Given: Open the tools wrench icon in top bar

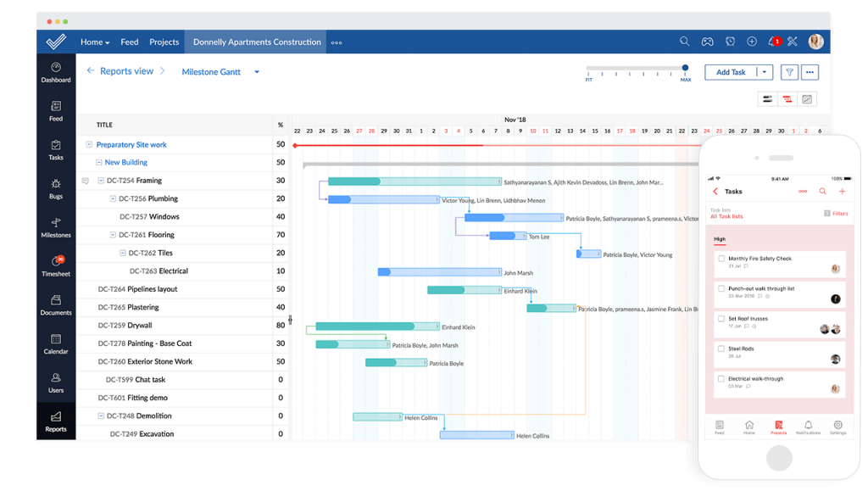Looking at the screenshot, I should coord(792,41).
